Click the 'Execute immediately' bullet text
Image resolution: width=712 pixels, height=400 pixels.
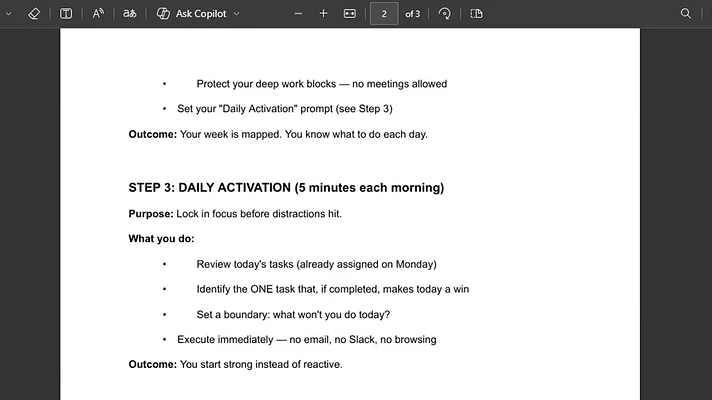coord(307,340)
